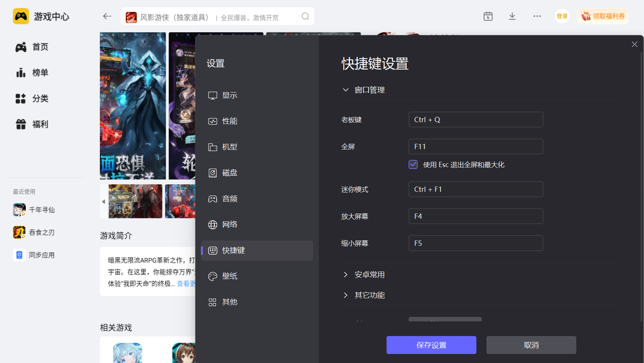Open the downloads arrow icon

pos(512,16)
